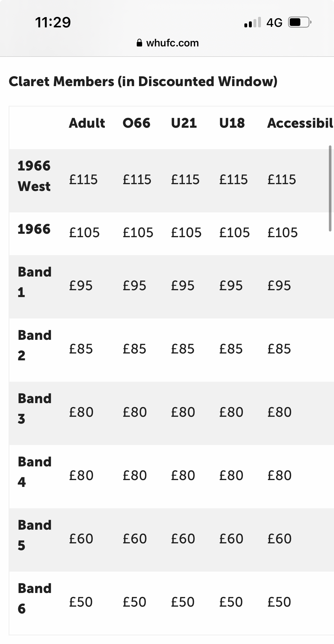Image resolution: width=334 pixels, height=644 pixels.
Task: Tap the O66 price in Band 2 row
Action: pos(134,349)
